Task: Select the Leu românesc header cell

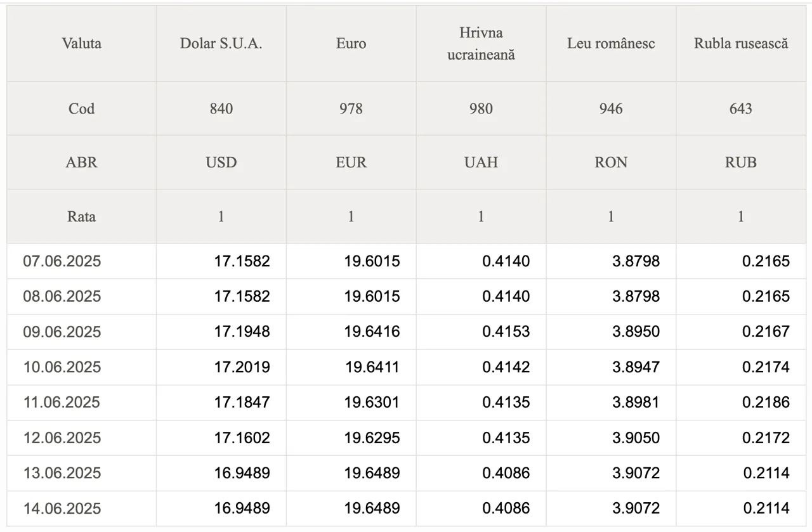Action: pyautogui.click(x=611, y=44)
